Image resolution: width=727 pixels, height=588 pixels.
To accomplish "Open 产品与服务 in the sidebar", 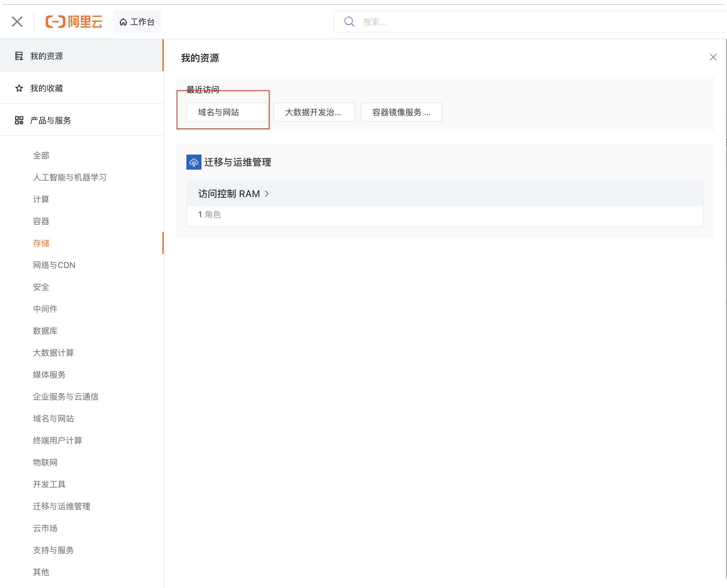I will tap(81, 120).
